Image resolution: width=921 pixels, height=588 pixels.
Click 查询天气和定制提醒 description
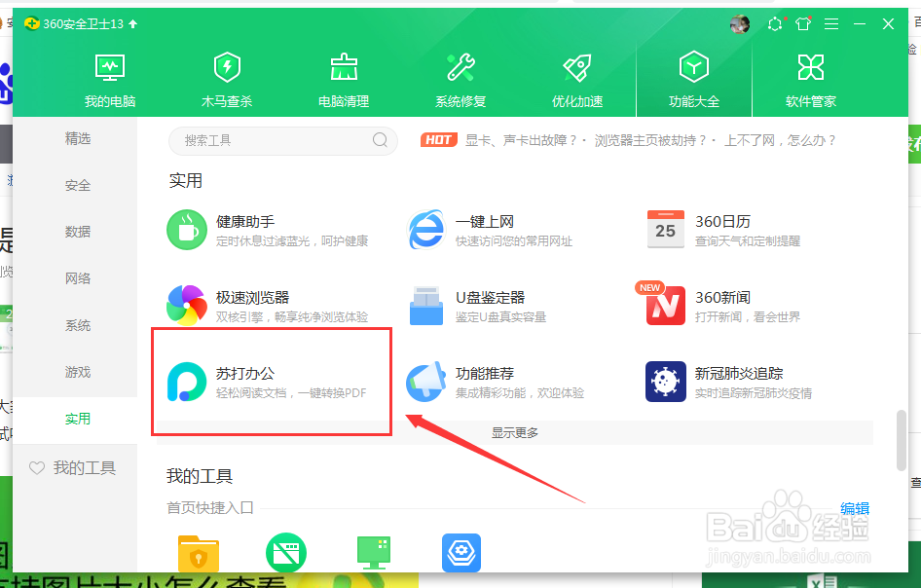coord(748,241)
